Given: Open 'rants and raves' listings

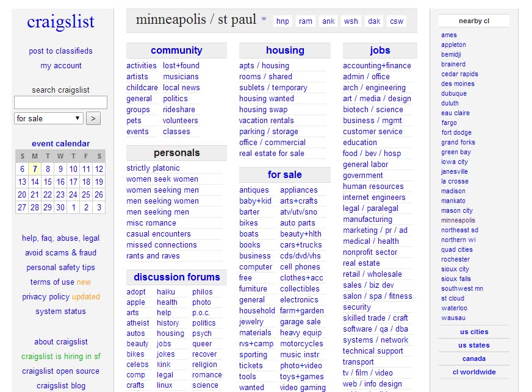Looking at the screenshot, I should click(153, 255).
